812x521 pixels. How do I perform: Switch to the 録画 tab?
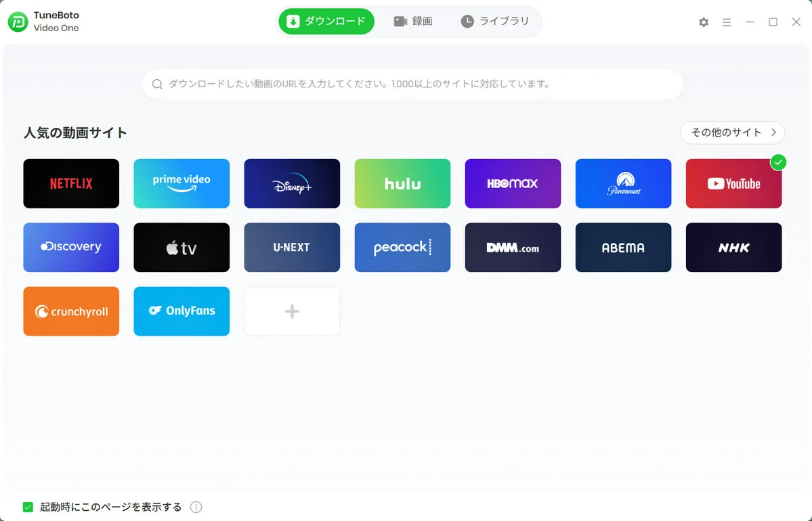(413, 21)
